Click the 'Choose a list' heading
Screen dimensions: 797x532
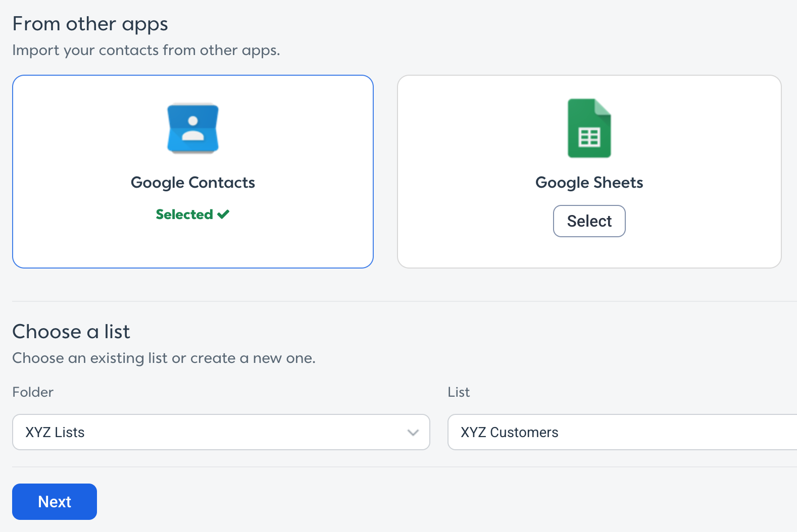coord(71,332)
